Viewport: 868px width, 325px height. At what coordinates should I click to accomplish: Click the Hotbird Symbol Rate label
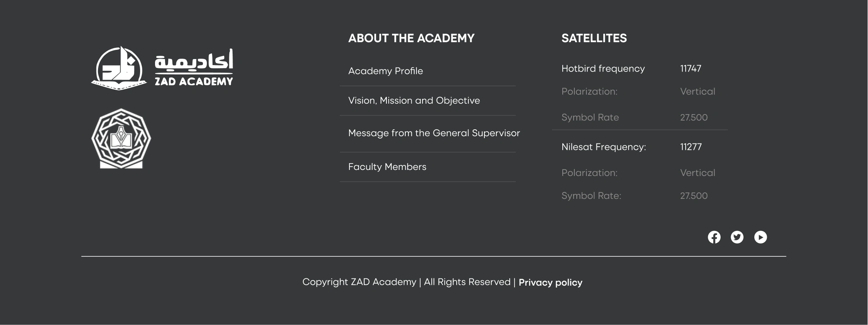(x=590, y=118)
